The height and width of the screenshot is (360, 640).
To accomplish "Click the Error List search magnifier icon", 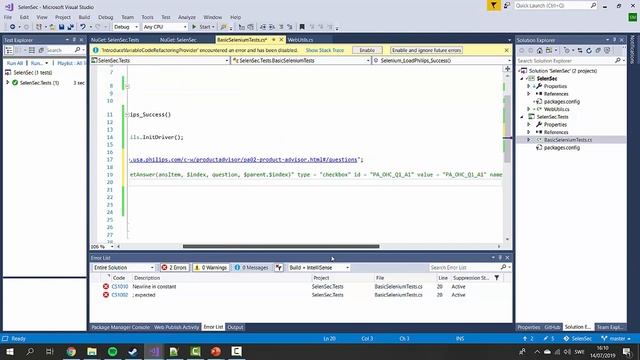I will 503,267.
